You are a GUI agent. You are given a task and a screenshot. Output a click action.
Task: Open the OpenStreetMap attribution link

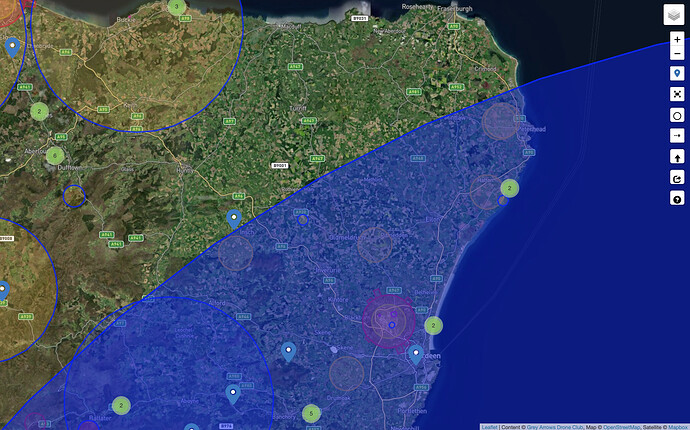(621, 427)
